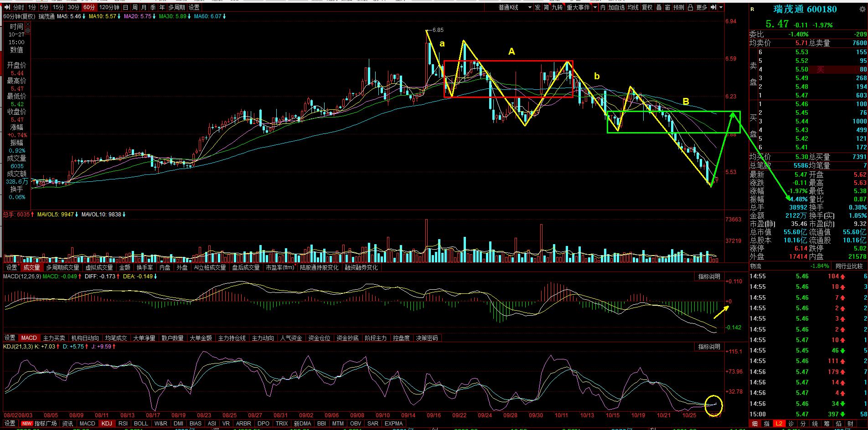Select the 主力买卖 indicator tab
The image size is (868, 430).
tap(54, 338)
